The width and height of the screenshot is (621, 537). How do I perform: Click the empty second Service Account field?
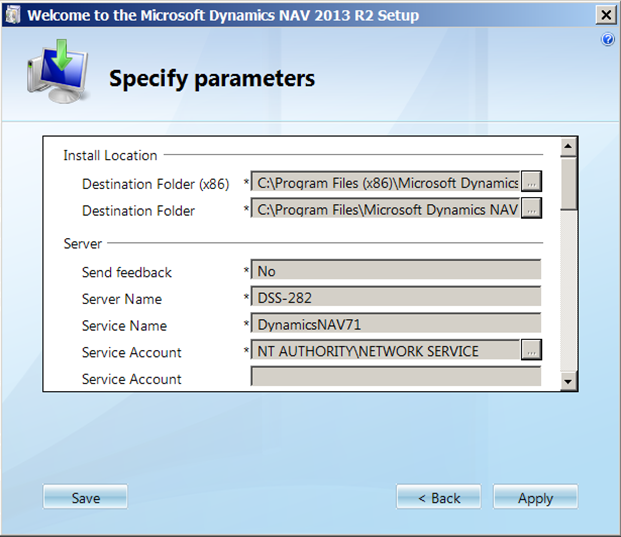pyautogui.click(x=396, y=376)
